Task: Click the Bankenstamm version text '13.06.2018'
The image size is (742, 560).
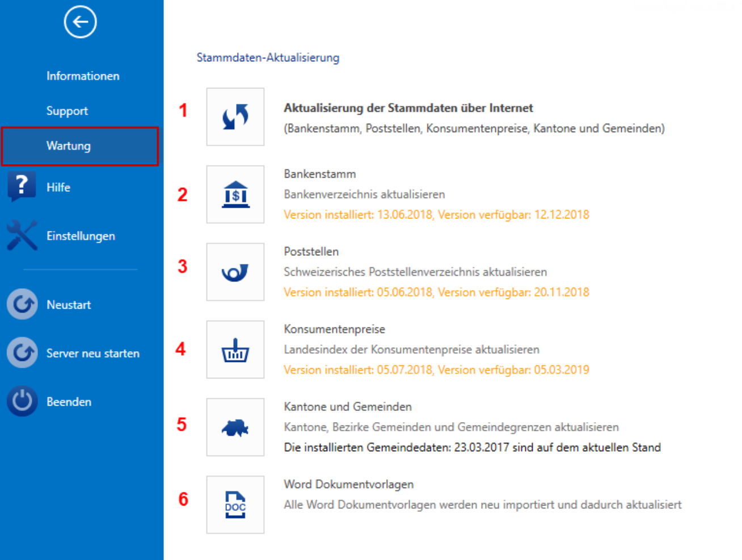Action: pyautogui.click(x=405, y=215)
